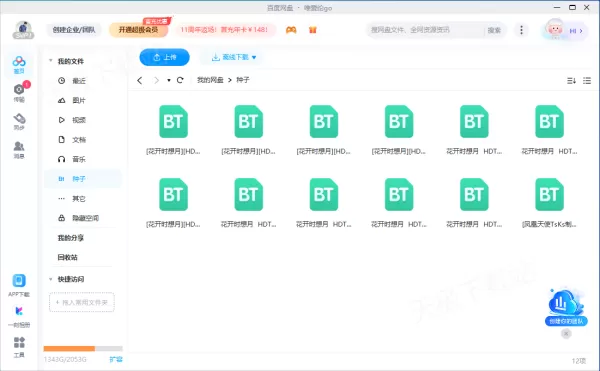Open the navigation history dropdown arrow

(169, 80)
